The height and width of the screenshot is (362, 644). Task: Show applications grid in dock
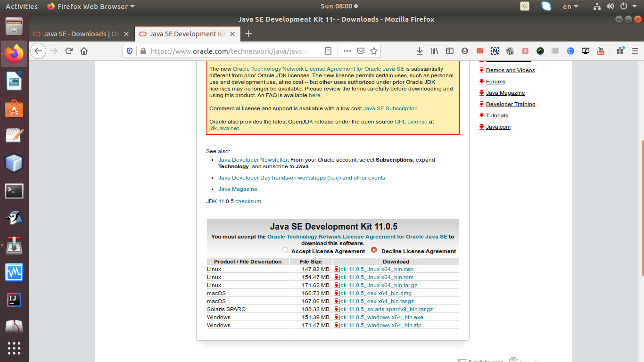point(14,348)
